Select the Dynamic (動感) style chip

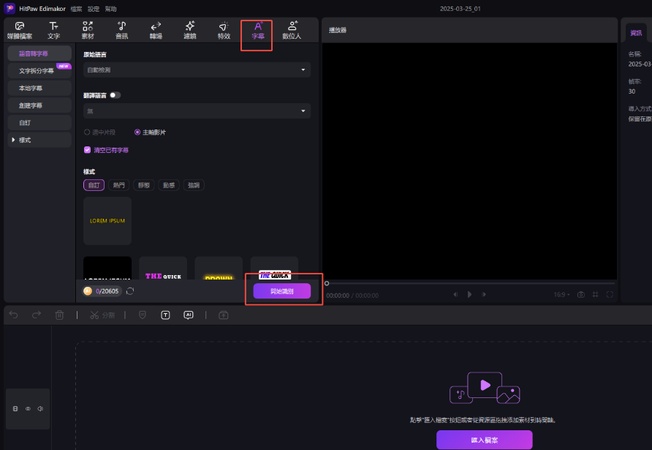point(169,185)
